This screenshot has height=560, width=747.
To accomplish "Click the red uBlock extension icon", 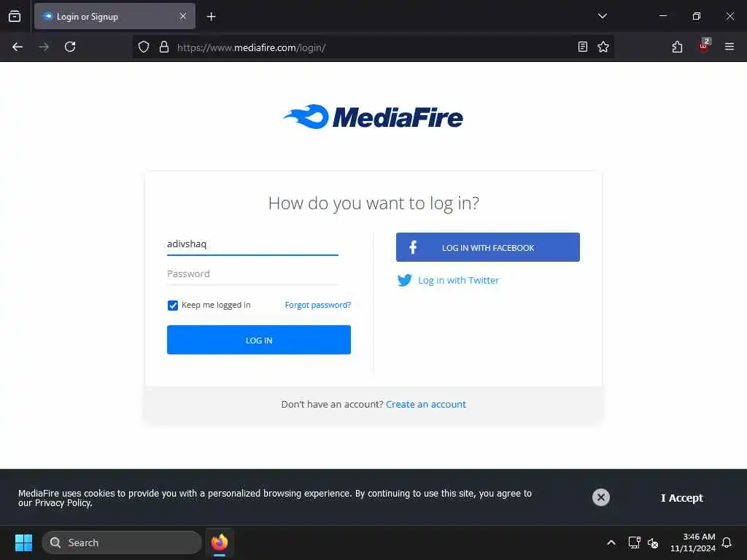I will (x=704, y=46).
